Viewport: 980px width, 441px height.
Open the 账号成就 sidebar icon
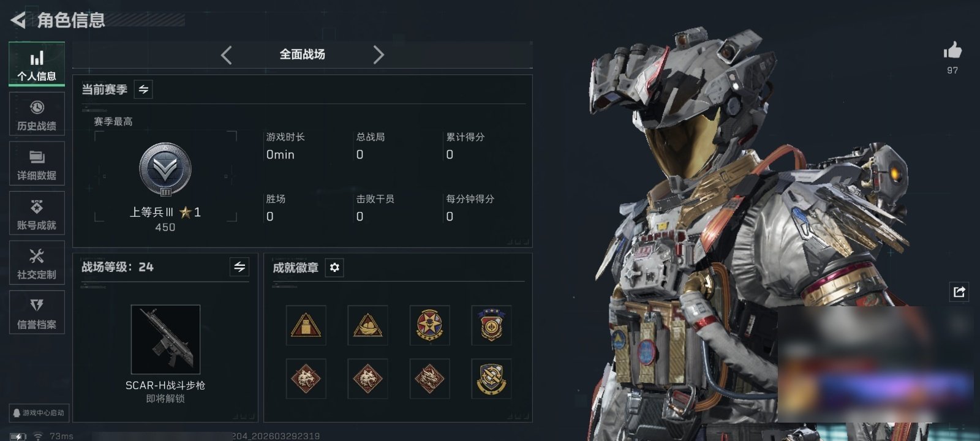37,213
